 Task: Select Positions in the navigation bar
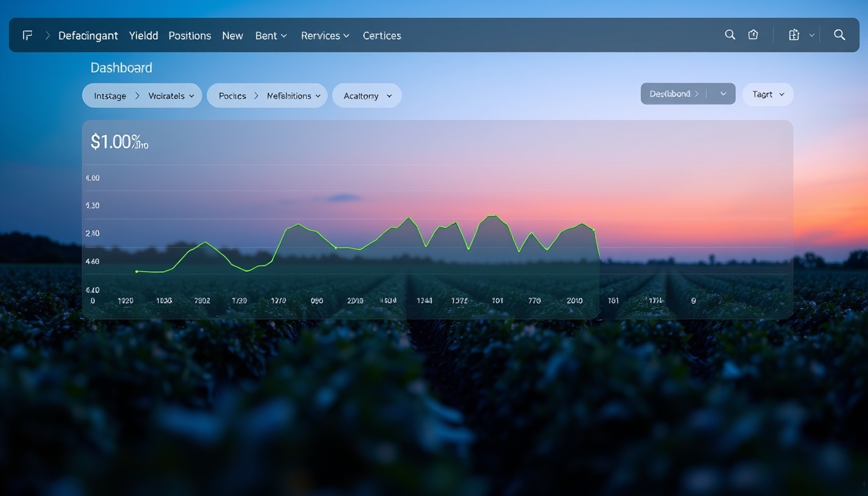point(189,36)
